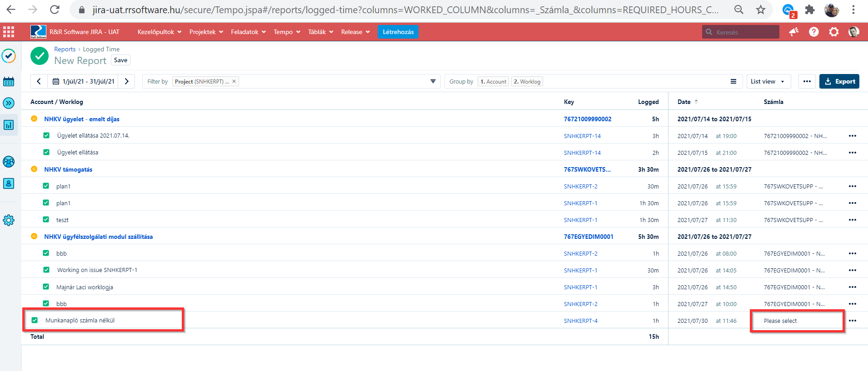Open SNHKERPT-4 issue link
The image size is (868, 371).
point(580,321)
